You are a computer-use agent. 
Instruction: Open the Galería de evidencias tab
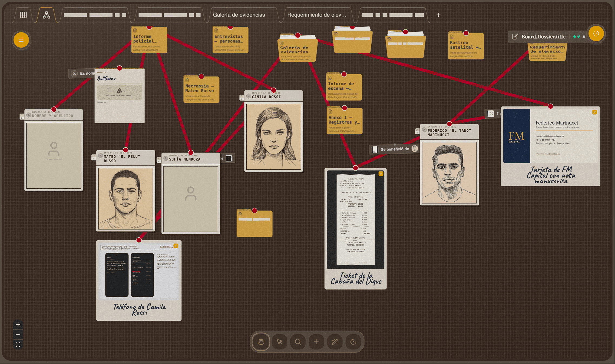239,15
